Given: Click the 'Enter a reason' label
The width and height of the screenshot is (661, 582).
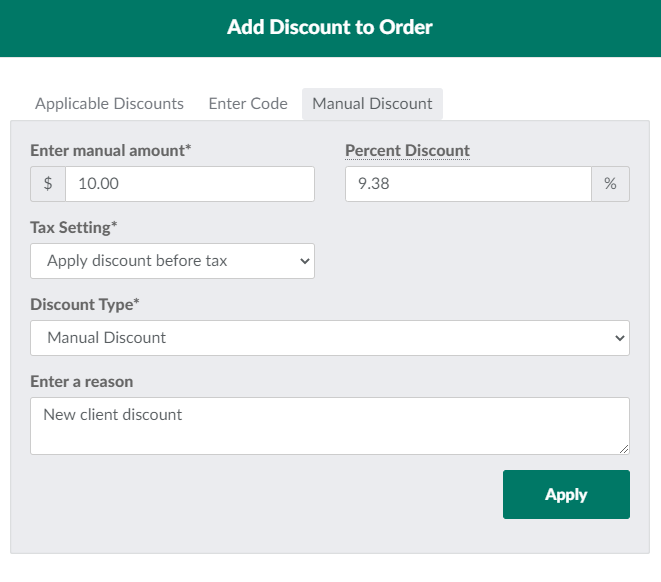Looking at the screenshot, I should (81, 381).
